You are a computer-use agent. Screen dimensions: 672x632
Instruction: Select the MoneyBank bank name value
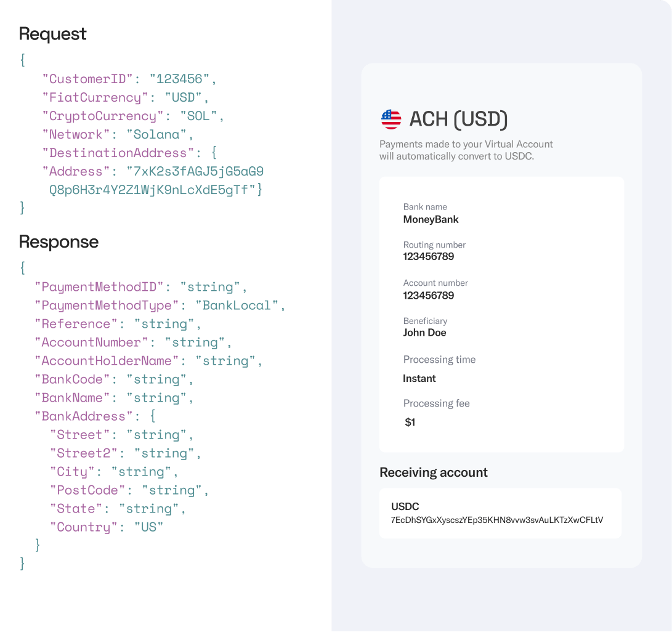click(431, 219)
